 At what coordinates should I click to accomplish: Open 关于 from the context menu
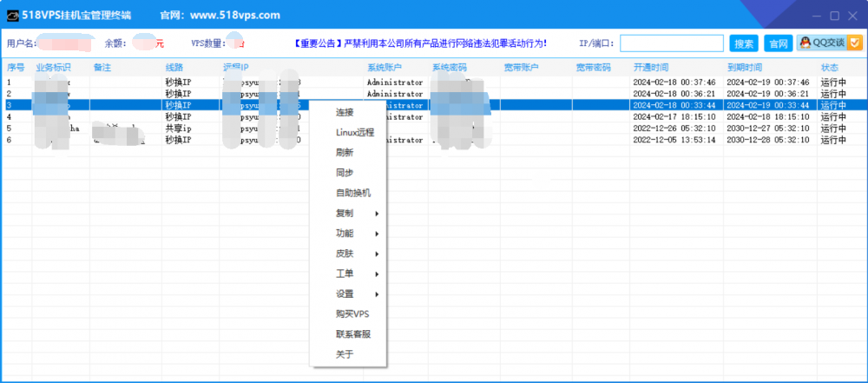click(x=345, y=354)
